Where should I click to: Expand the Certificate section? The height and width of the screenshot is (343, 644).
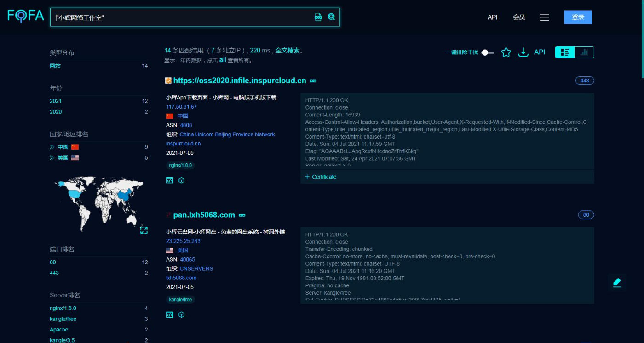321,177
